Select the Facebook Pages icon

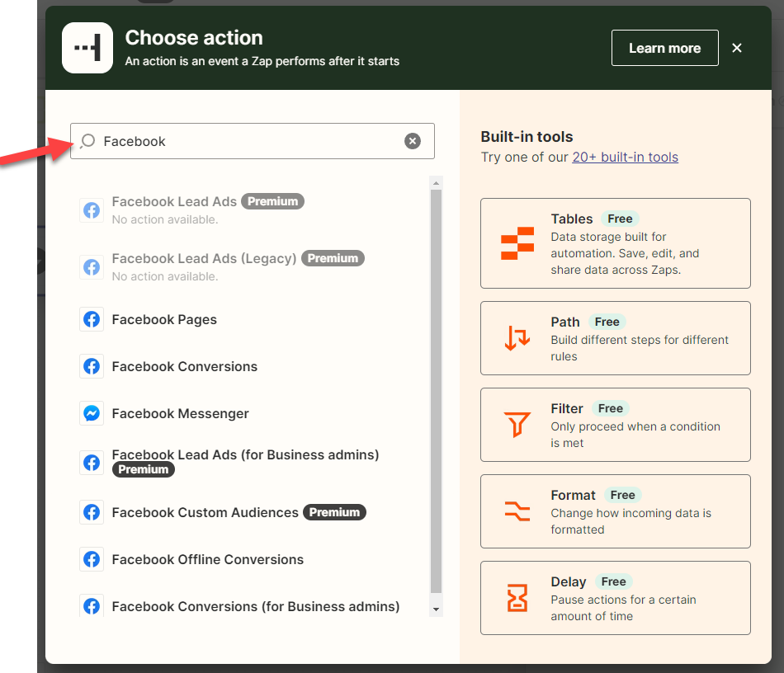point(92,319)
